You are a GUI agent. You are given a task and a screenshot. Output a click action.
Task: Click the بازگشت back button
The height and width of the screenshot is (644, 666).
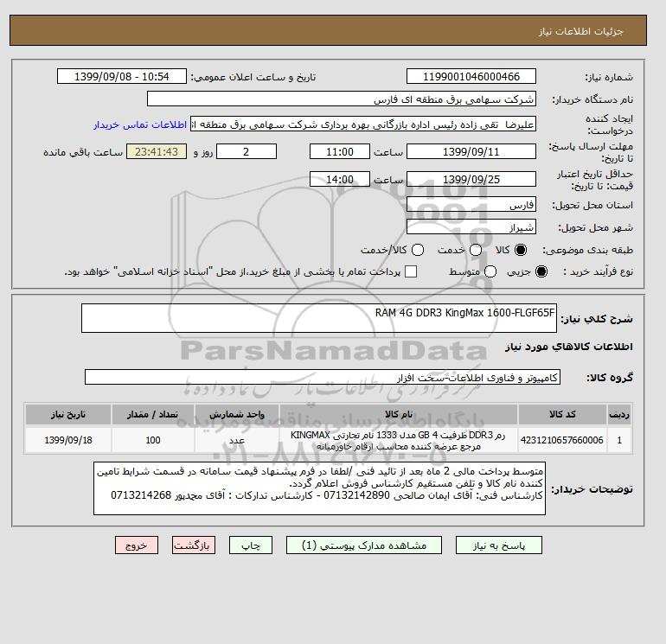point(194,545)
